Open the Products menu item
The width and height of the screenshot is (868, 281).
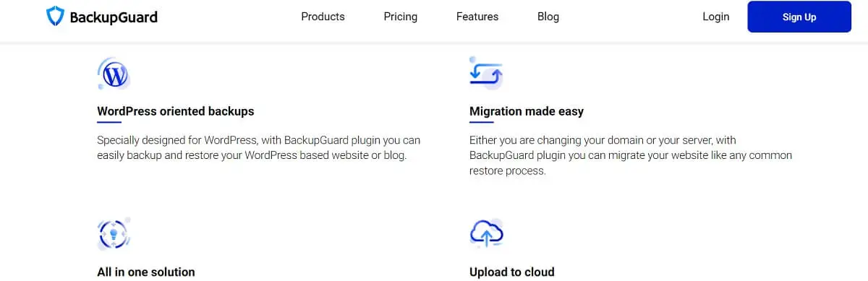[323, 17]
